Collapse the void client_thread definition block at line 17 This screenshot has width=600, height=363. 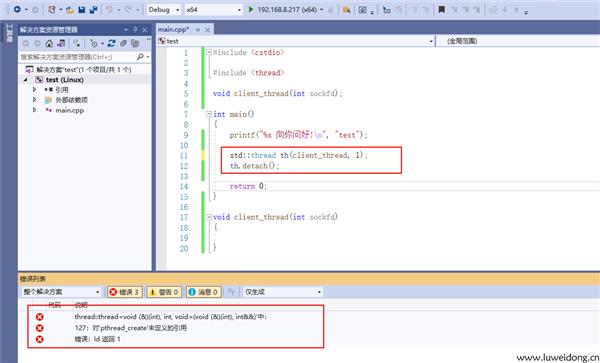click(209, 217)
